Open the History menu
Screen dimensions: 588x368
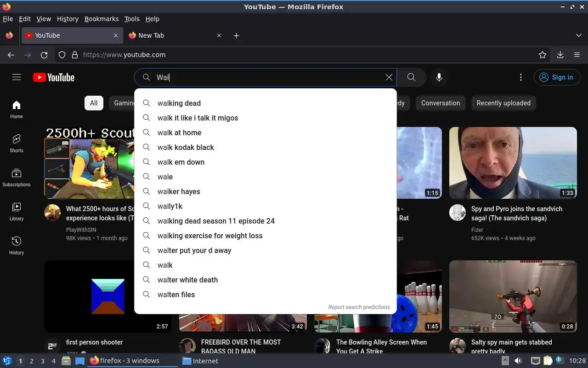click(68, 19)
